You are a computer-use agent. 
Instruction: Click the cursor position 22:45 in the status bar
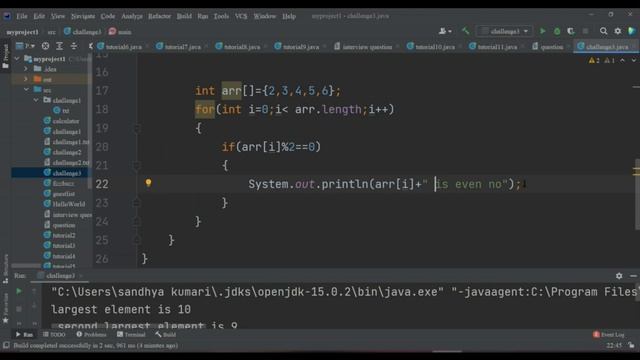[x=614, y=345]
